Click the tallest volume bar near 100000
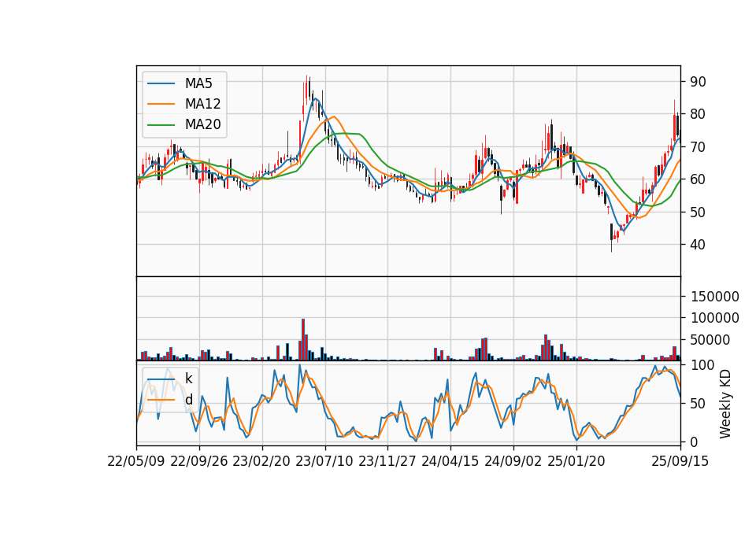Image resolution: width=756 pixels, height=543 pixels. 303,340
